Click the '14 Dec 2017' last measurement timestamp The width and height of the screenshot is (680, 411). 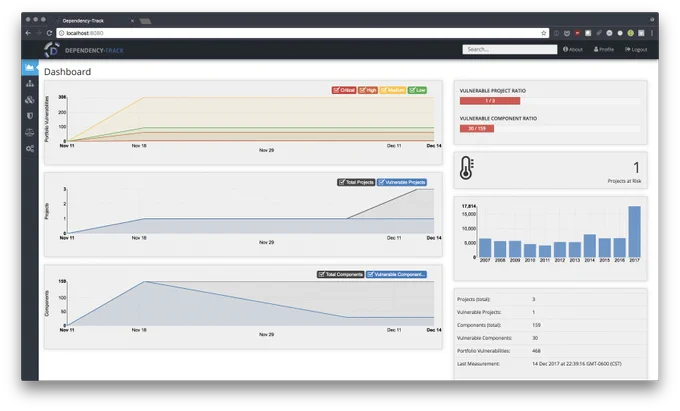[x=577, y=364]
